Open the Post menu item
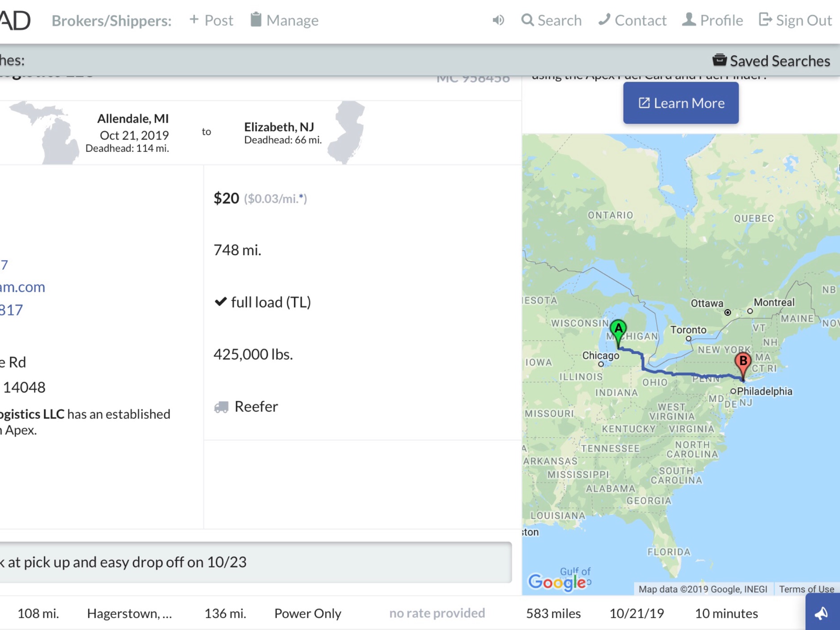 pos(212,20)
